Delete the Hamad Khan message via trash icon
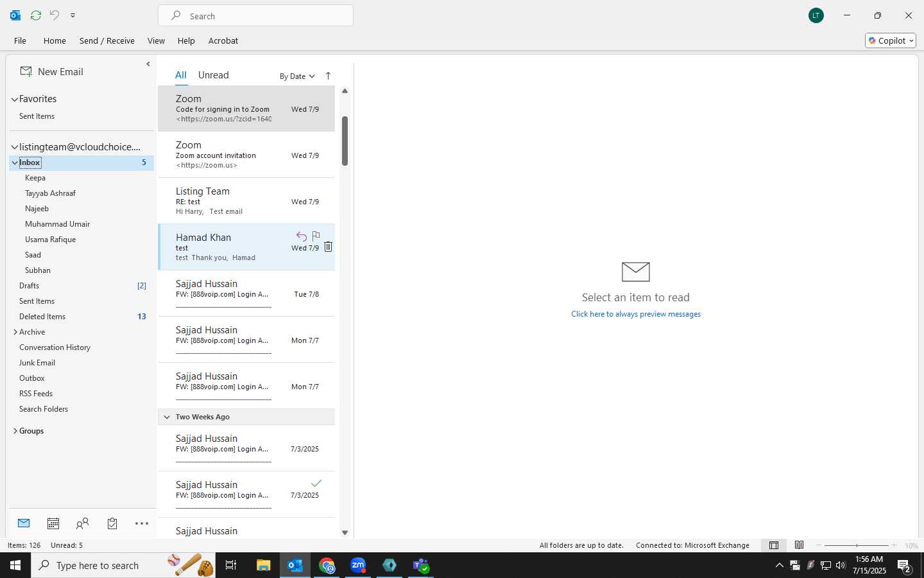 pyautogui.click(x=328, y=247)
